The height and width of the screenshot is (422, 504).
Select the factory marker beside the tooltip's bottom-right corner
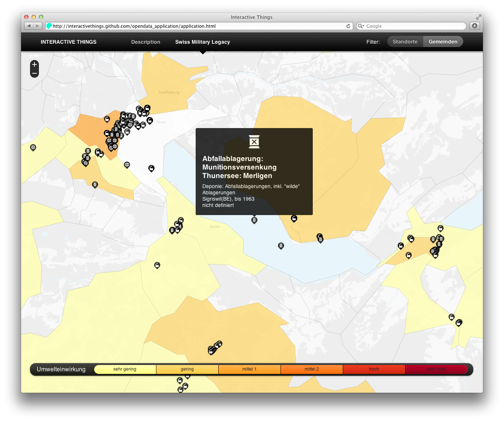click(x=294, y=218)
